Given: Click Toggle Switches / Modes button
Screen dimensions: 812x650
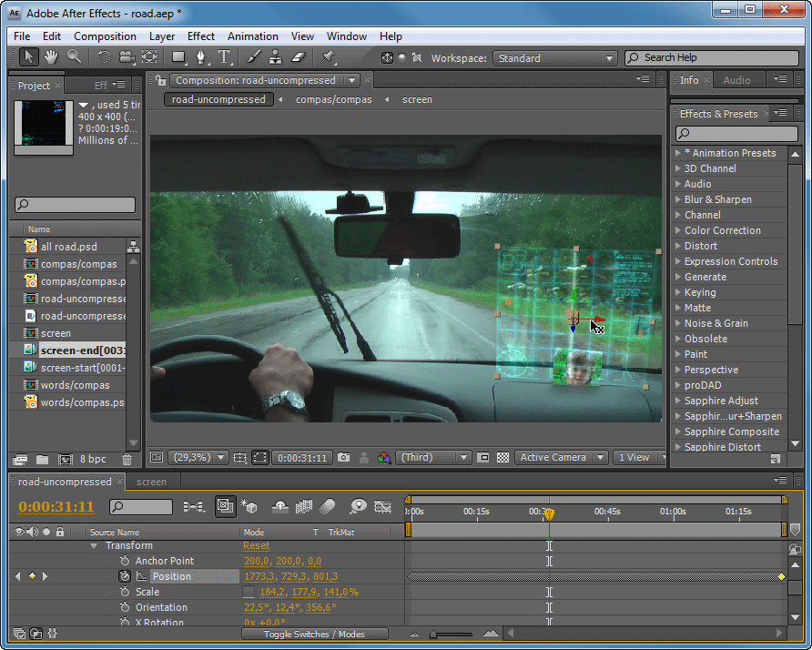Looking at the screenshot, I should click(314, 634).
